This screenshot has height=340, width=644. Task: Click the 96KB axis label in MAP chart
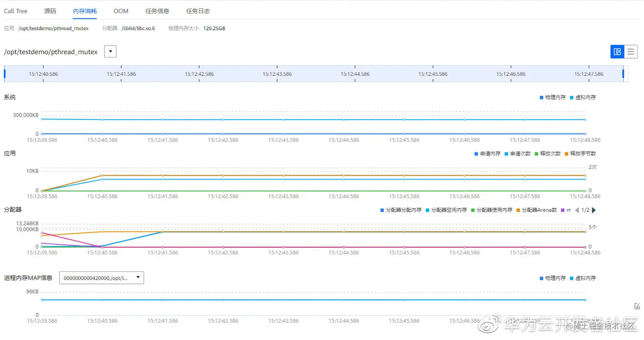pos(32,292)
